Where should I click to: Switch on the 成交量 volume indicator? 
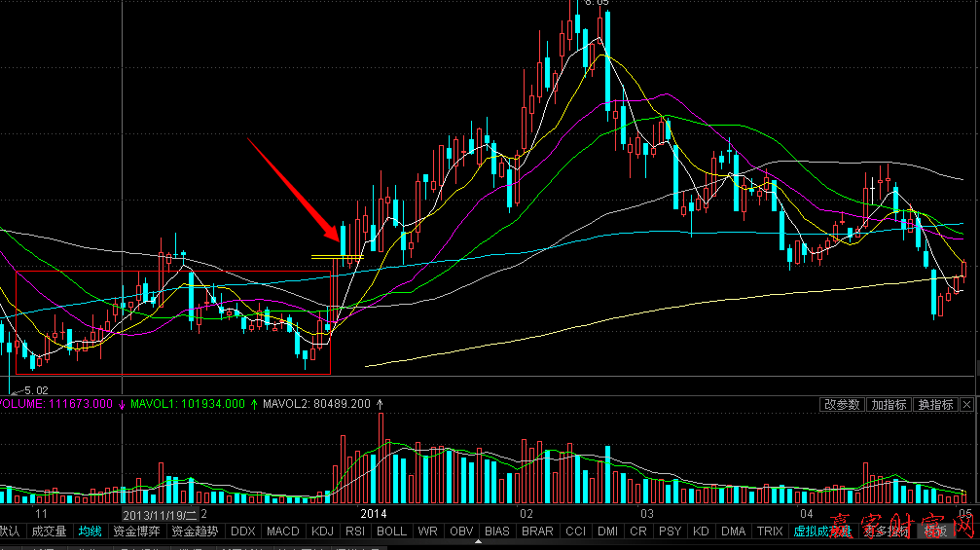49,532
